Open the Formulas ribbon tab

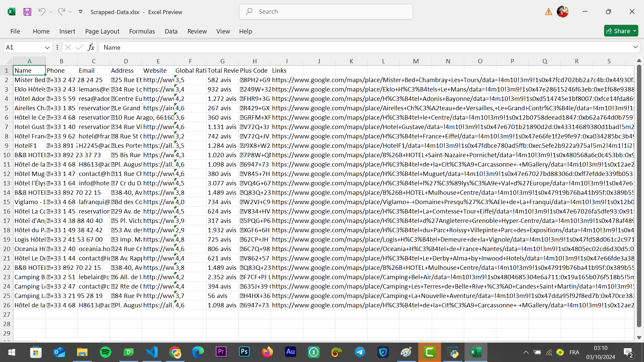[x=142, y=31]
